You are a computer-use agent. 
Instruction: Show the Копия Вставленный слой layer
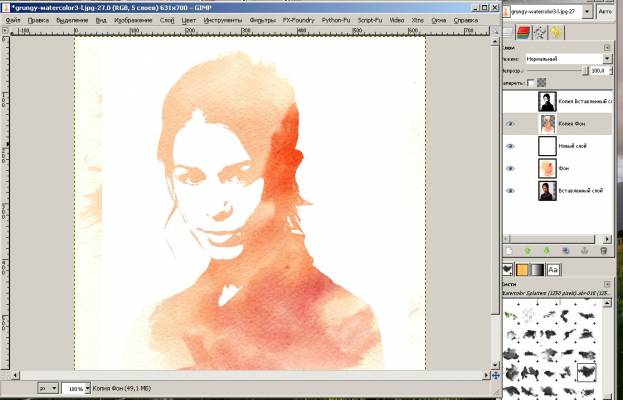tap(510, 102)
